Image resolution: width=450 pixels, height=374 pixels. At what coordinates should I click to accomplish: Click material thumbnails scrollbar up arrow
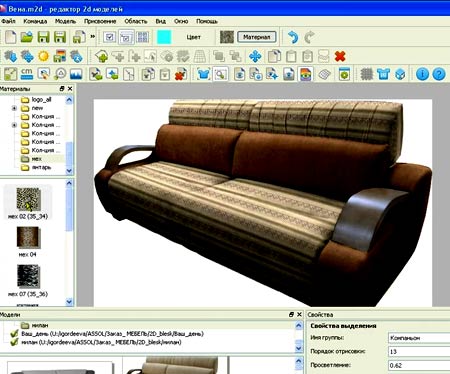coord(69,183)
